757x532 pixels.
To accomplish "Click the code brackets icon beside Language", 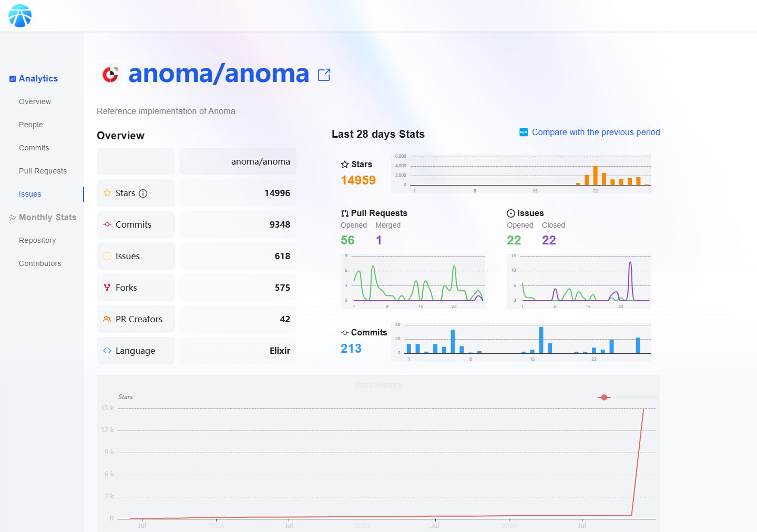I will pyautogui.click(x=107, y=351).
